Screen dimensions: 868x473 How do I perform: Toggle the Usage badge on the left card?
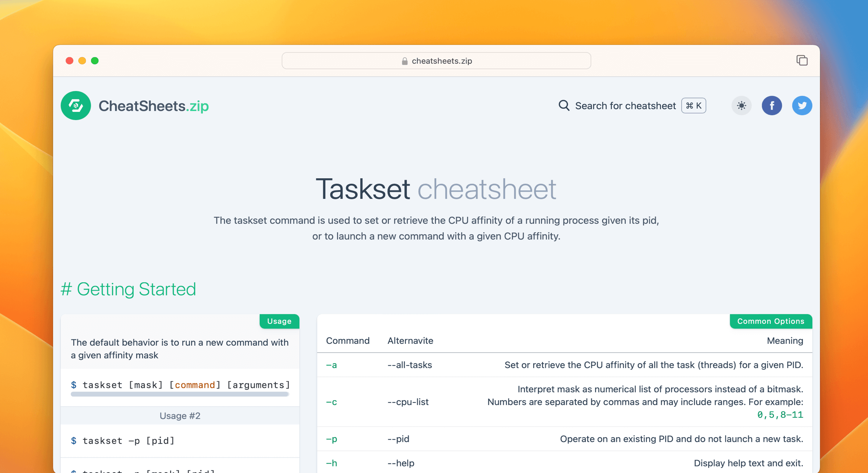pyautogui.click(x=279, y=321)
